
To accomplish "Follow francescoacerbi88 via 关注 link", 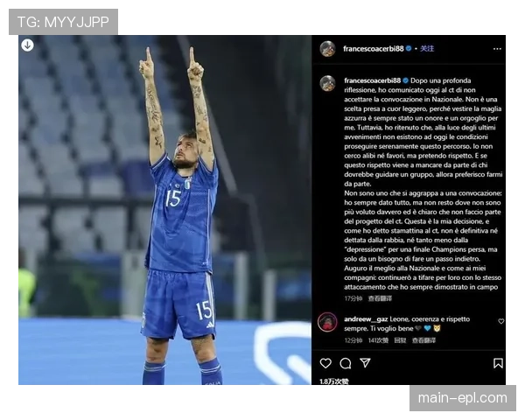I will pos(427,49).
